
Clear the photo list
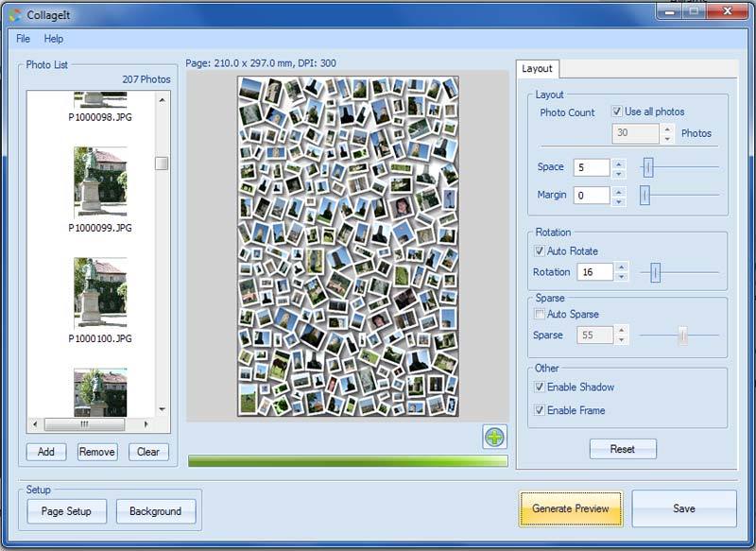148,452
